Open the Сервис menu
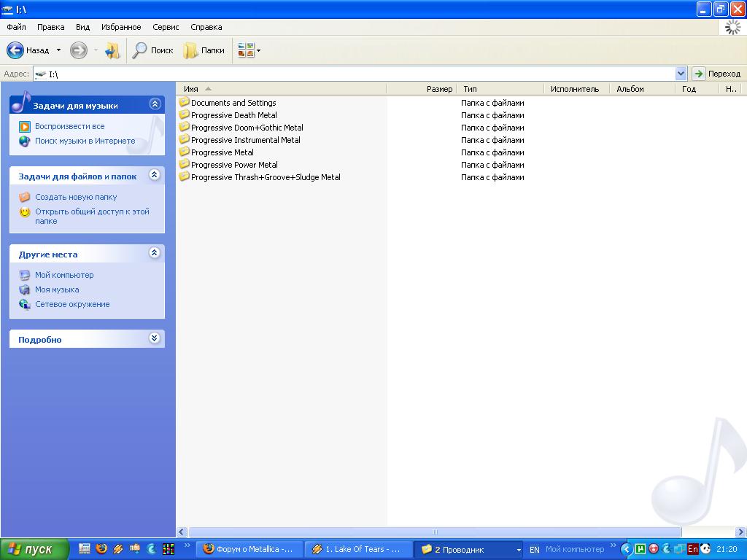 point(166,27)
